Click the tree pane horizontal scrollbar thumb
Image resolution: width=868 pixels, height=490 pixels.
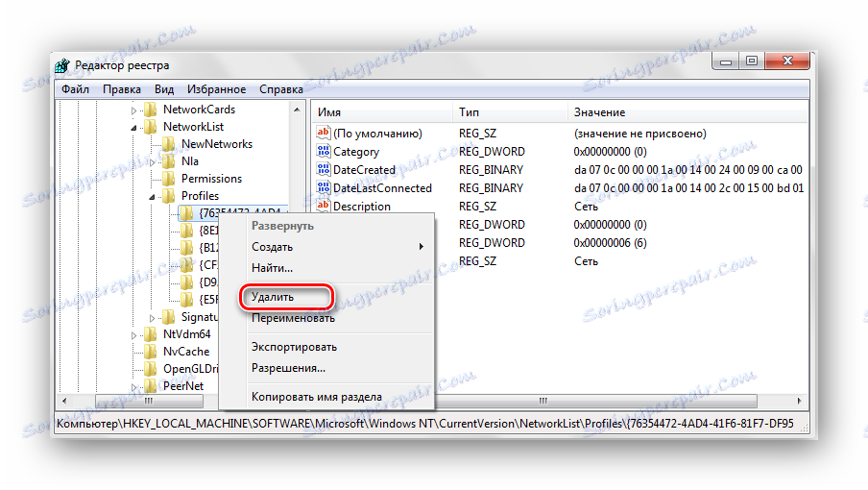click(149, 401)
